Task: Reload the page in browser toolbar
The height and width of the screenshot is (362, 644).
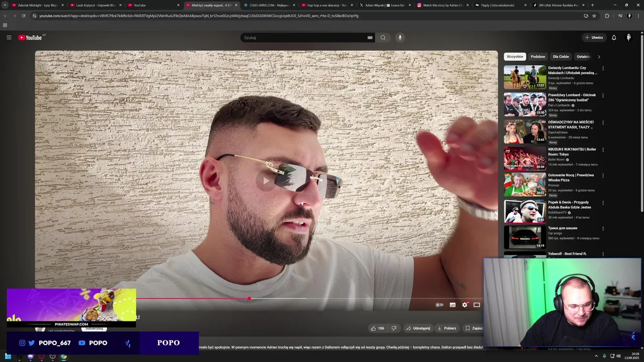Action: point(23,16)
